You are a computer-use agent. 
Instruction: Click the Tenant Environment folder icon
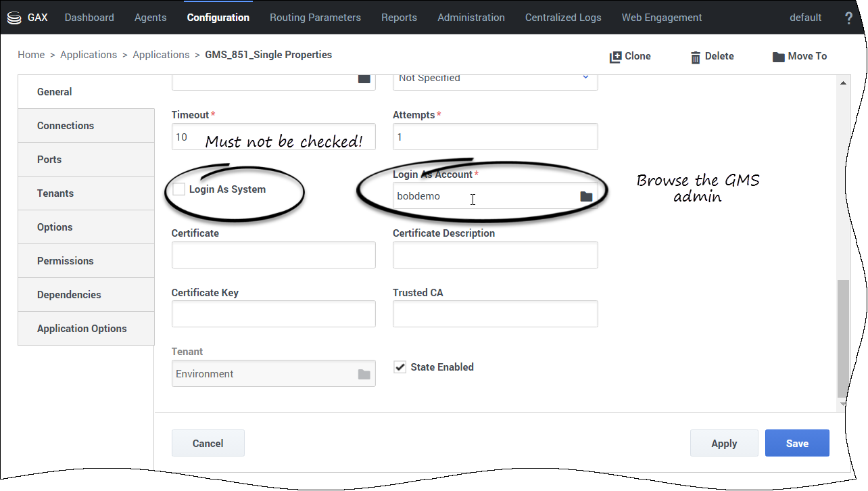(364, 374)
